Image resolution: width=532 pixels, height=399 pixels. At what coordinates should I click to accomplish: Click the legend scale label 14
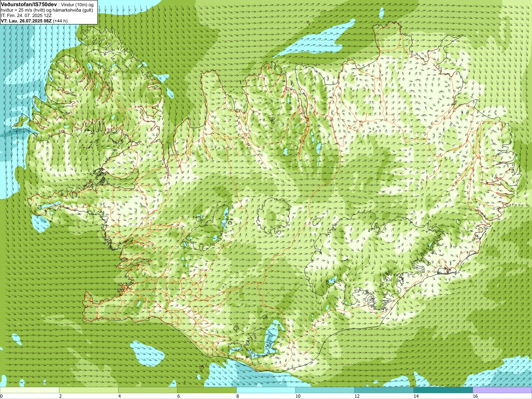coord(416,396)
